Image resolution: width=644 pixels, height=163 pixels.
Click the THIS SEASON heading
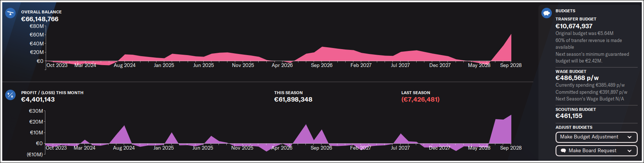[288, 93]
